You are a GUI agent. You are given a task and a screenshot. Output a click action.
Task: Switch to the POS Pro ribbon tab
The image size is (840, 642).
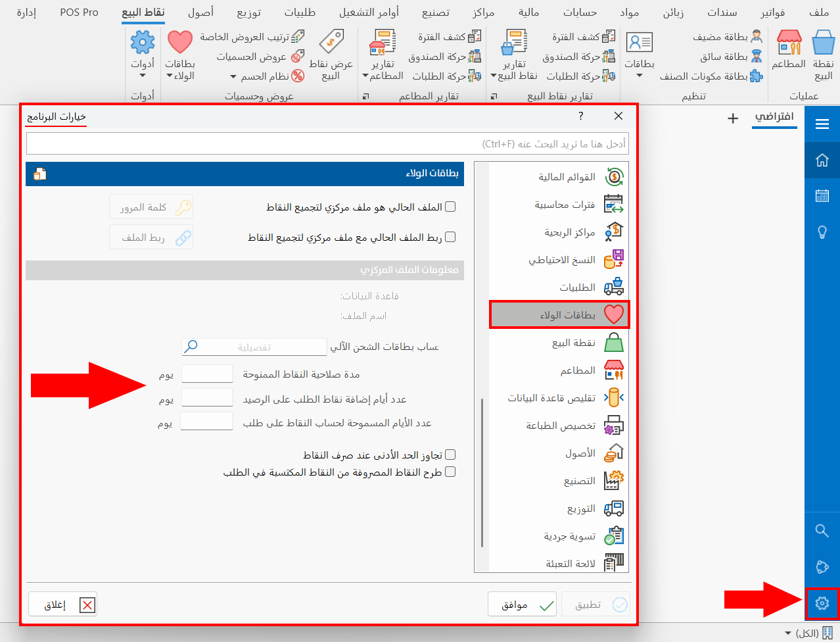coord(78,12)
